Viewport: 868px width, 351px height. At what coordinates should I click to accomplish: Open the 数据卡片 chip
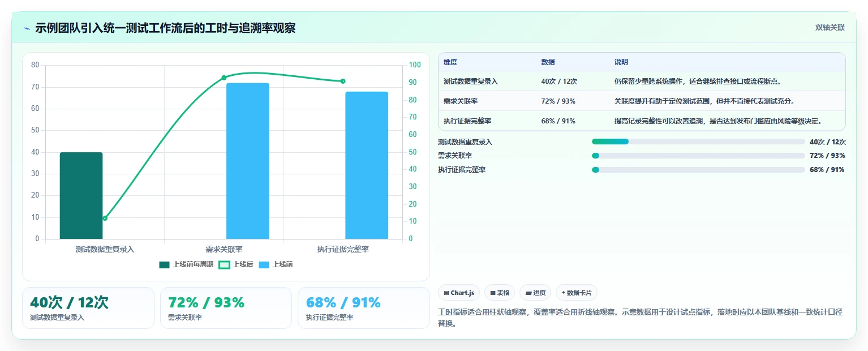(577, 293)
